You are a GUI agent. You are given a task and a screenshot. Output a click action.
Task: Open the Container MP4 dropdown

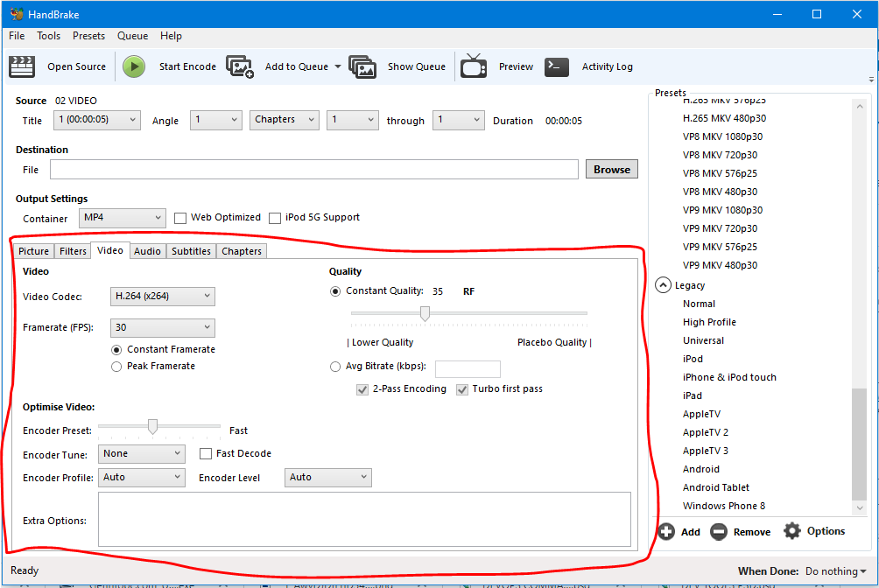coord(123,218)
